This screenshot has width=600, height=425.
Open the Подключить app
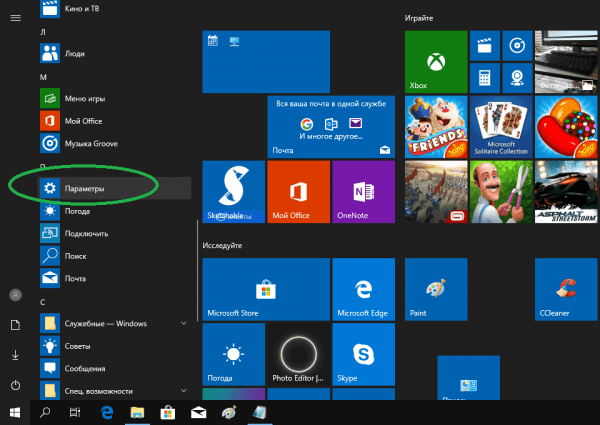115,233
